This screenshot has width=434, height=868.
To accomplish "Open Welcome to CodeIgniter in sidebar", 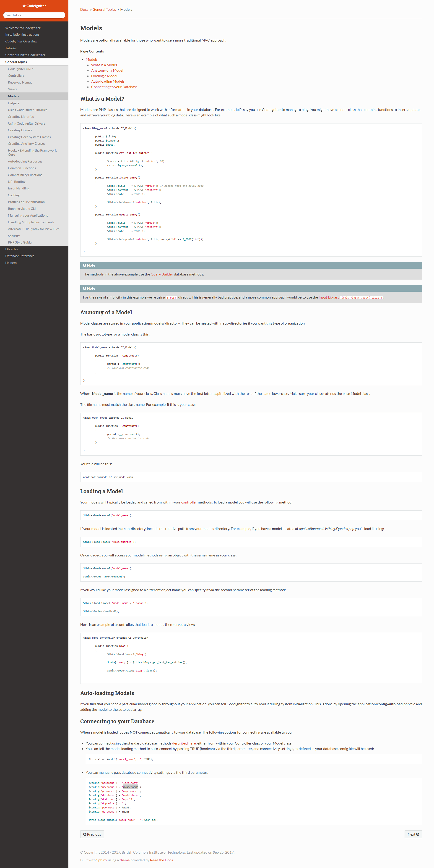I will pos(34,28).
